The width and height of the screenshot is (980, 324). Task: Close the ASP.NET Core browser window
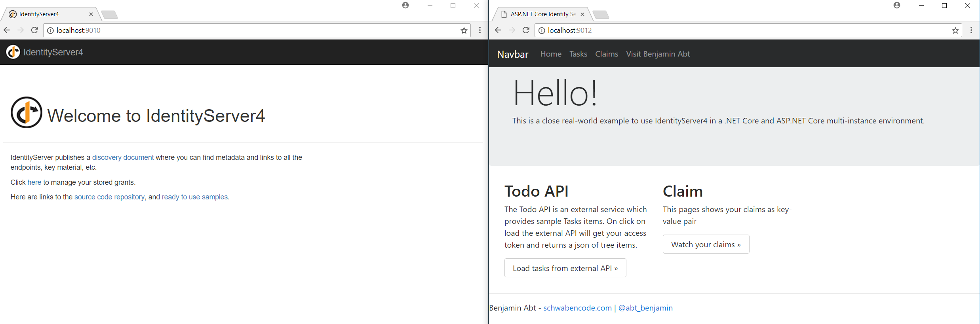(968, 6)
